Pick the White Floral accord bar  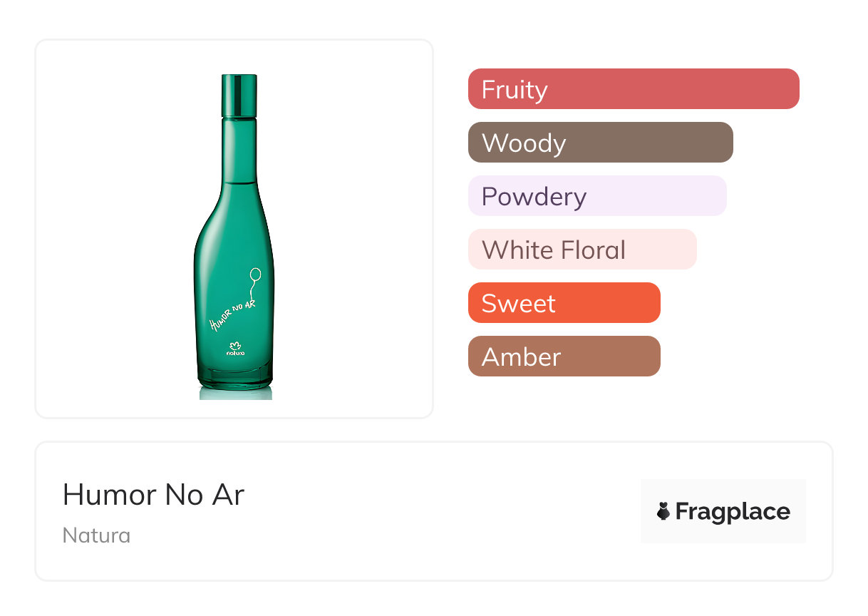coord(582,250)
